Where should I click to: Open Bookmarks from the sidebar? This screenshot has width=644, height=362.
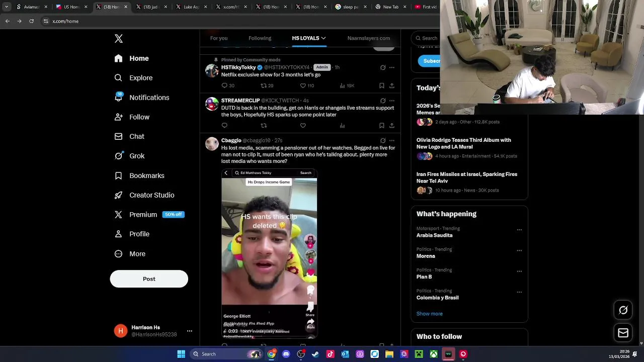pyautogui.click(x=139, y=175)
